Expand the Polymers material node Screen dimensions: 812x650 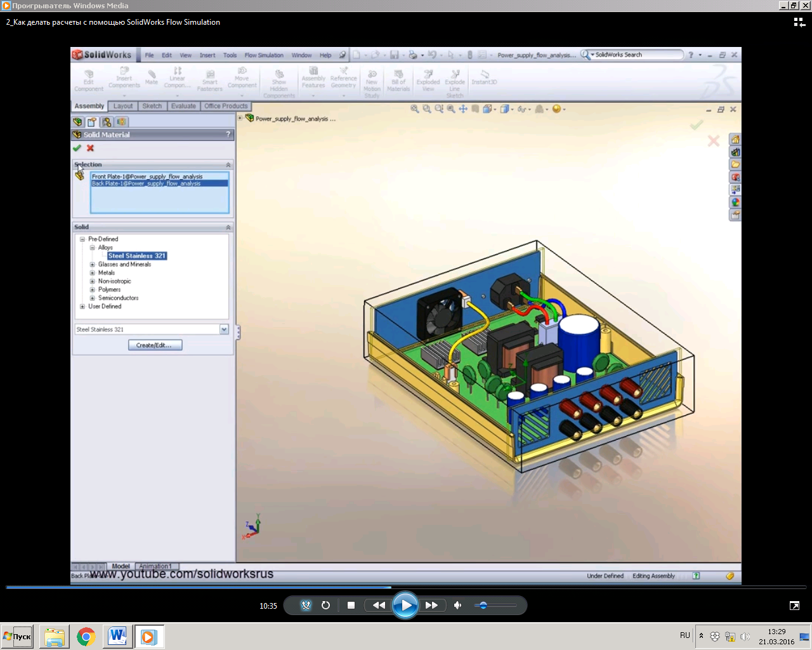click(x=92, y=289)
